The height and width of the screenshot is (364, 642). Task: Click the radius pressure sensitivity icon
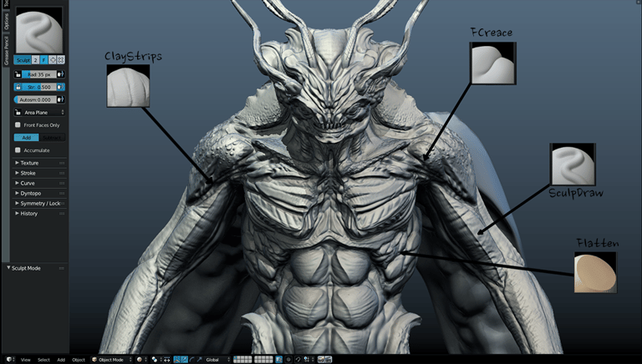[60, 74]
